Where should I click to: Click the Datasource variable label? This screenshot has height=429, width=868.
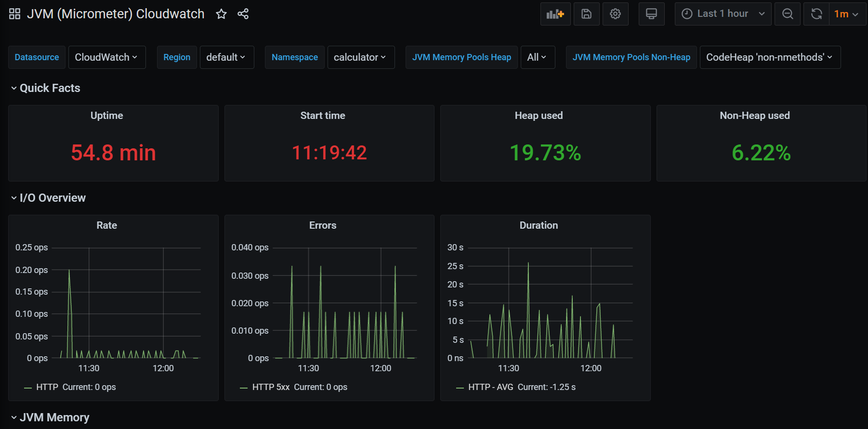pos(37,57)
